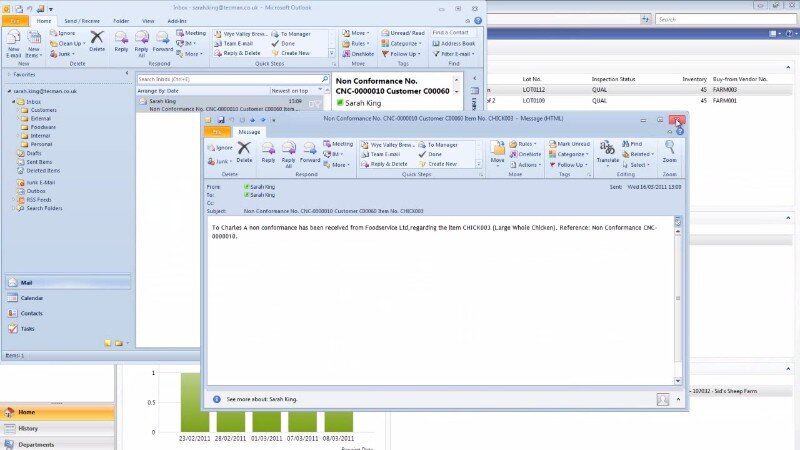Toggle Unread/Read in main Outlook ribbon

point(404,33)
